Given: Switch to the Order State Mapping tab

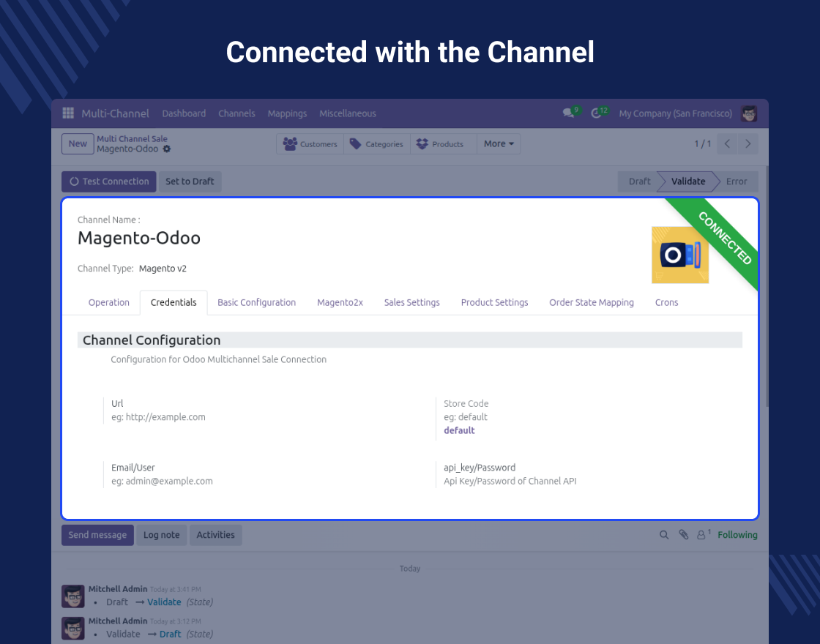Looking at the screenshot, I should tap(592, 302).
